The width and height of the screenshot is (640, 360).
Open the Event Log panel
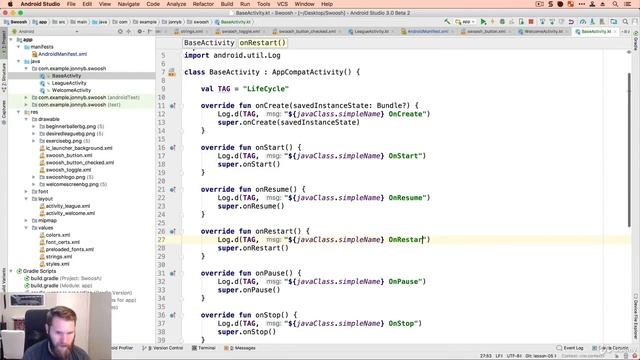coord(570,348)
